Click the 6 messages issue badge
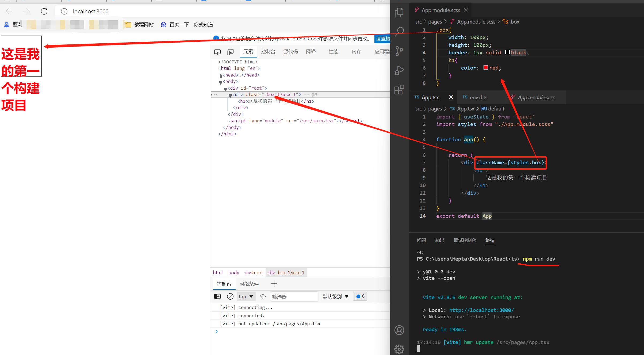The height and width of the screenshot is (355, 644). [x=360, y=296]
